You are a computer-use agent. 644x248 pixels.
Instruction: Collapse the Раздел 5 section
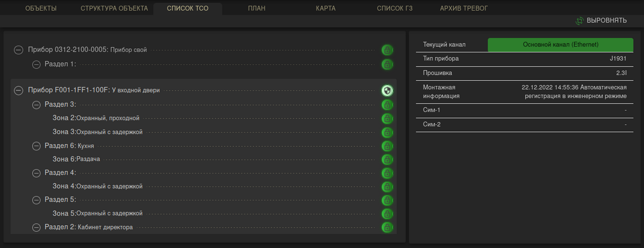click(36, 200)
